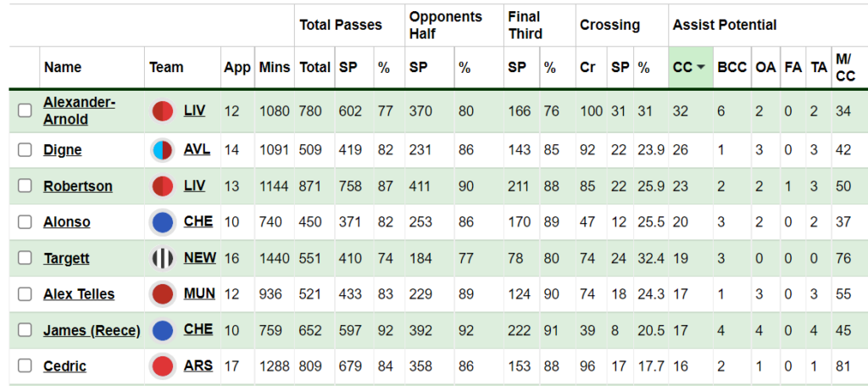Sort the table by Mins column
868x386 pixels.
[274, 68]
